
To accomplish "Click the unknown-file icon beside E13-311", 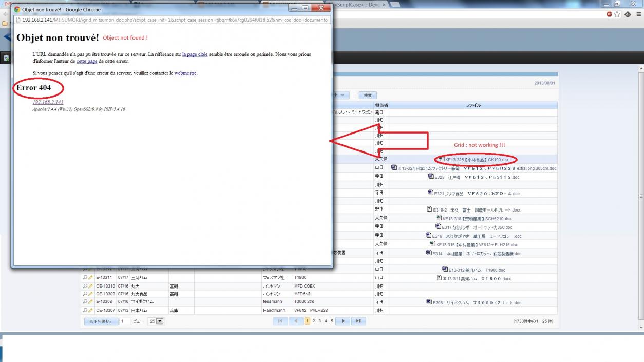I will point(439,278).
